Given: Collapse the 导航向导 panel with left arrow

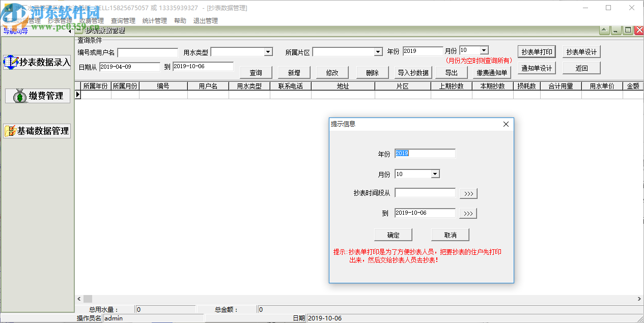Looking at the screenshot, I should [70, 30].
